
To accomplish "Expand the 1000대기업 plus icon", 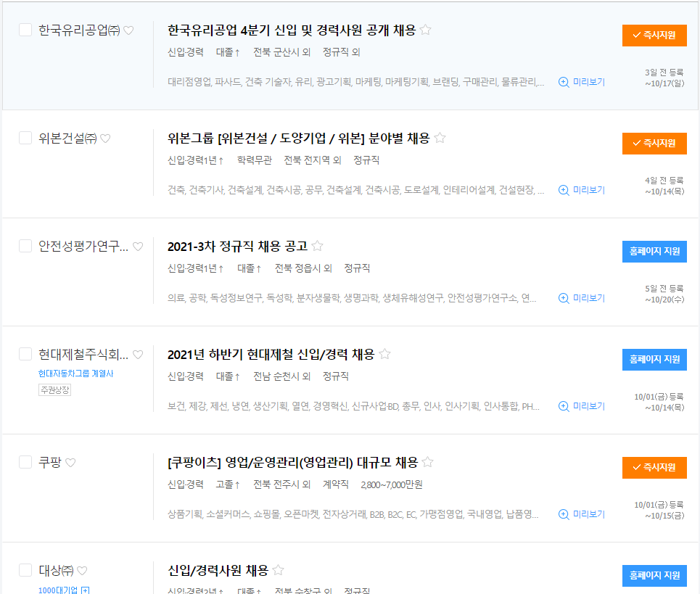I will [86, 590].
